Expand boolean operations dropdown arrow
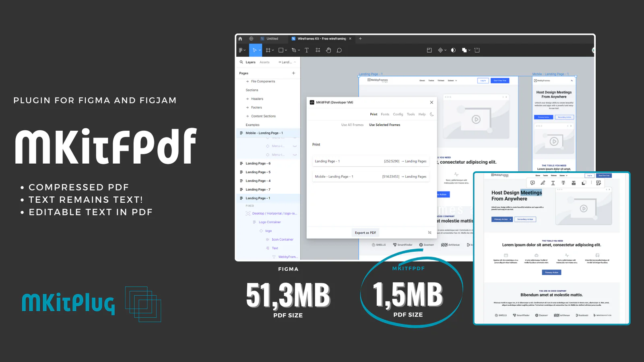This screenshot has width=644, height=362. point(469,50)
